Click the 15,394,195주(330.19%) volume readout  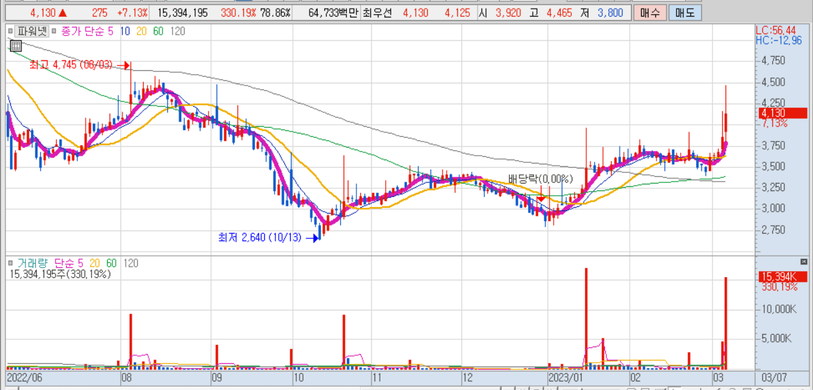[60, 274]
